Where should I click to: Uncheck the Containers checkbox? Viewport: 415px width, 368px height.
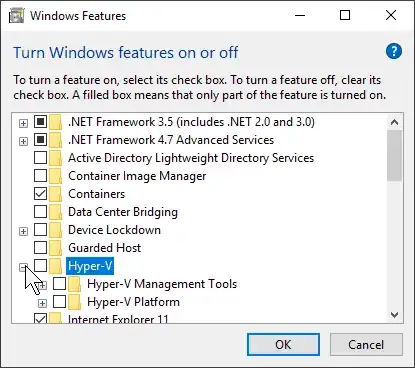40,194
